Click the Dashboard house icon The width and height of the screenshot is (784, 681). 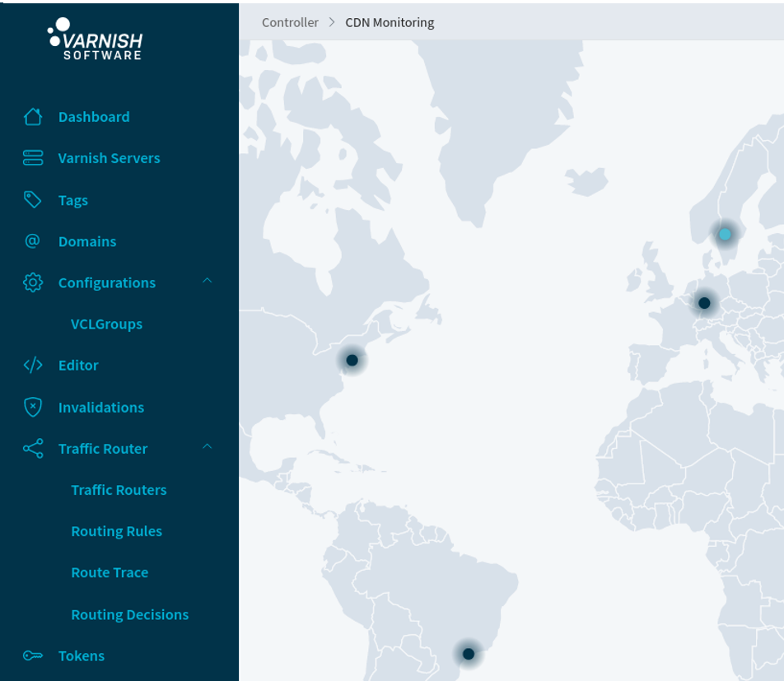click(x=33, y=117)
